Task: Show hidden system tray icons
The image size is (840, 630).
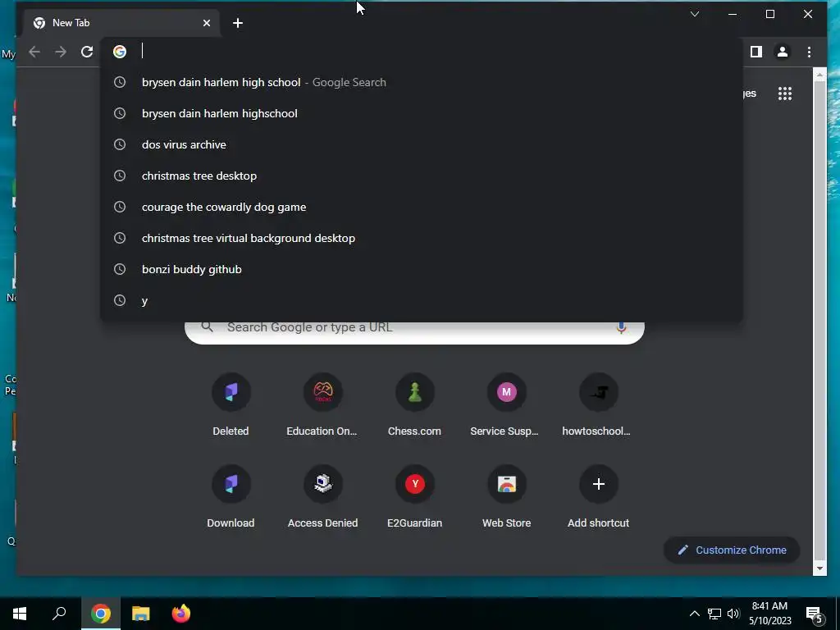Action: click(694, 614)
